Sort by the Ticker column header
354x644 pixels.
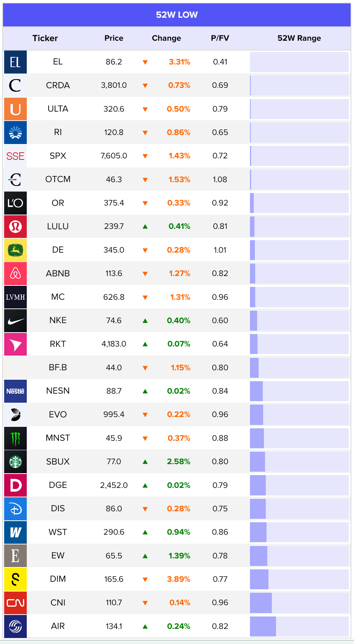[45, 38]
